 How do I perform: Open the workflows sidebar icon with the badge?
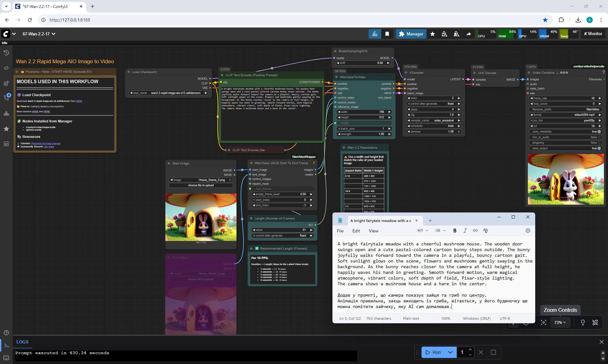coord(7,97)
